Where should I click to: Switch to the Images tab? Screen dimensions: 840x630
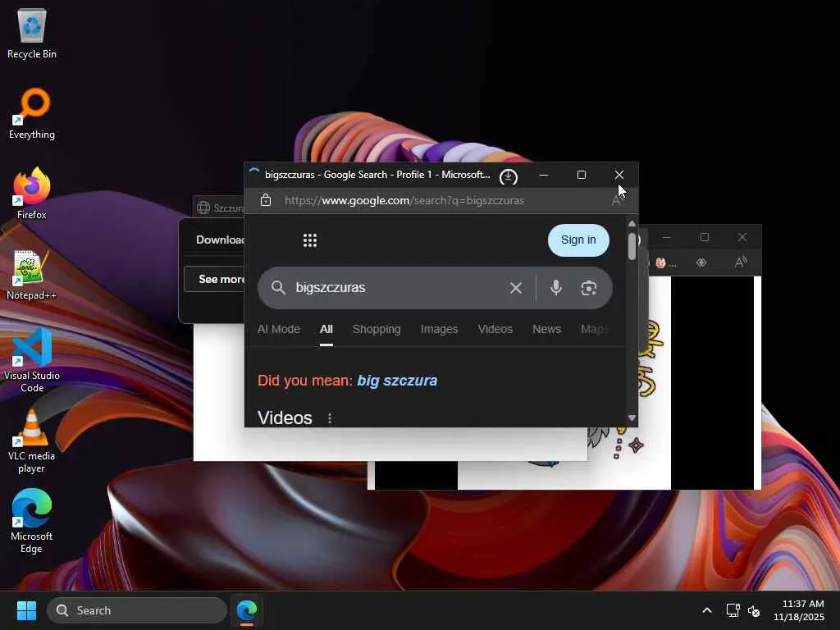[x=440, y=329]
